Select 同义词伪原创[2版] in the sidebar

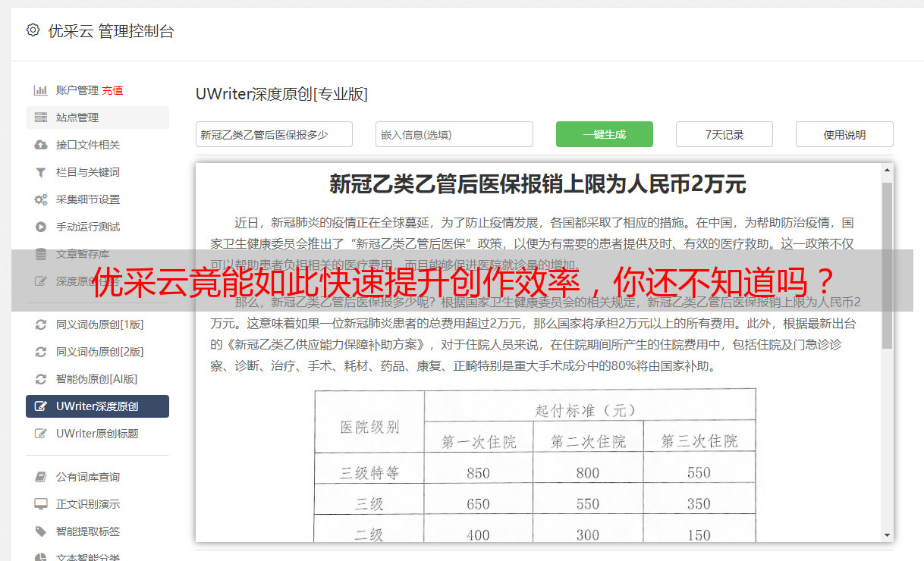[x=99, y=352]
